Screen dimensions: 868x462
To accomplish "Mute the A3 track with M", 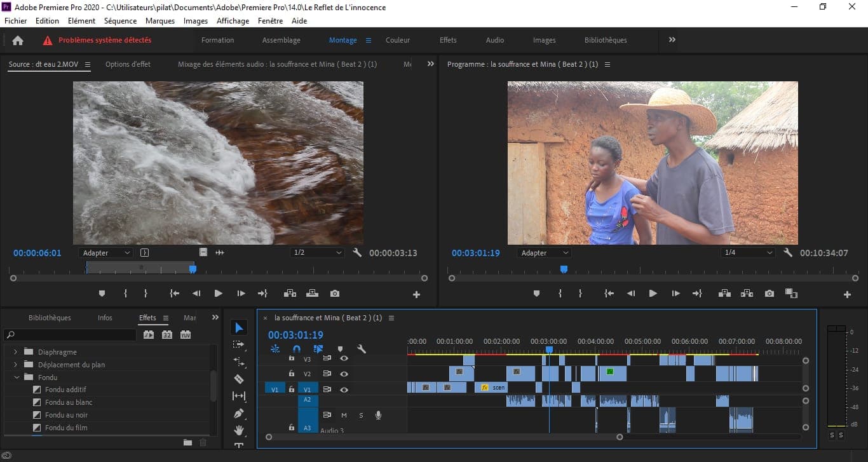I will click(x=344, y=415).
